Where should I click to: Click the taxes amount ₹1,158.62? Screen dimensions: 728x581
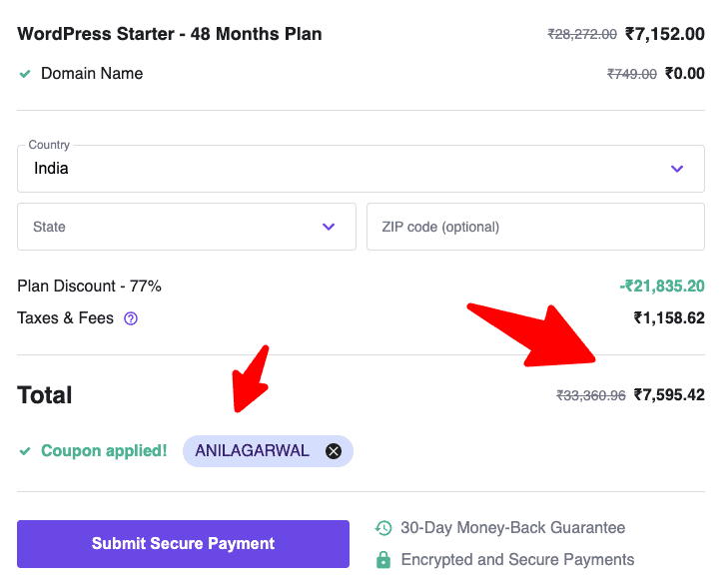(x=669, y=318)
